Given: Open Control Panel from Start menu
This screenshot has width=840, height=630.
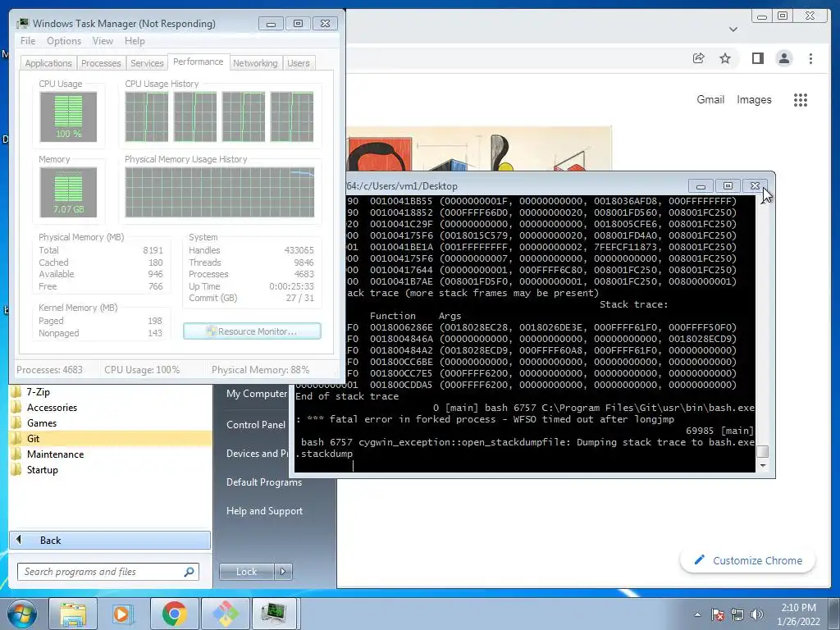Looking at the screenshot, I should point(256,425).
